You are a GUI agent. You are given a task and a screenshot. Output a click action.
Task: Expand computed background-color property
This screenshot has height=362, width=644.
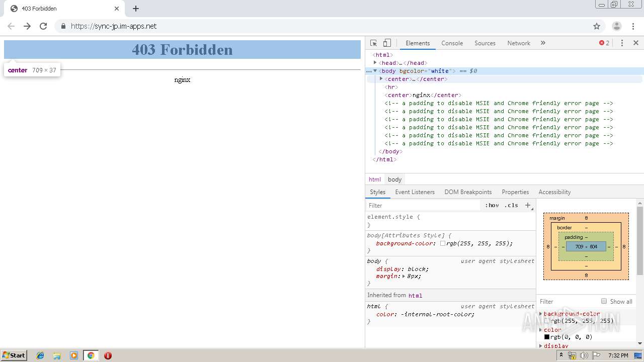tap(541, 314)
